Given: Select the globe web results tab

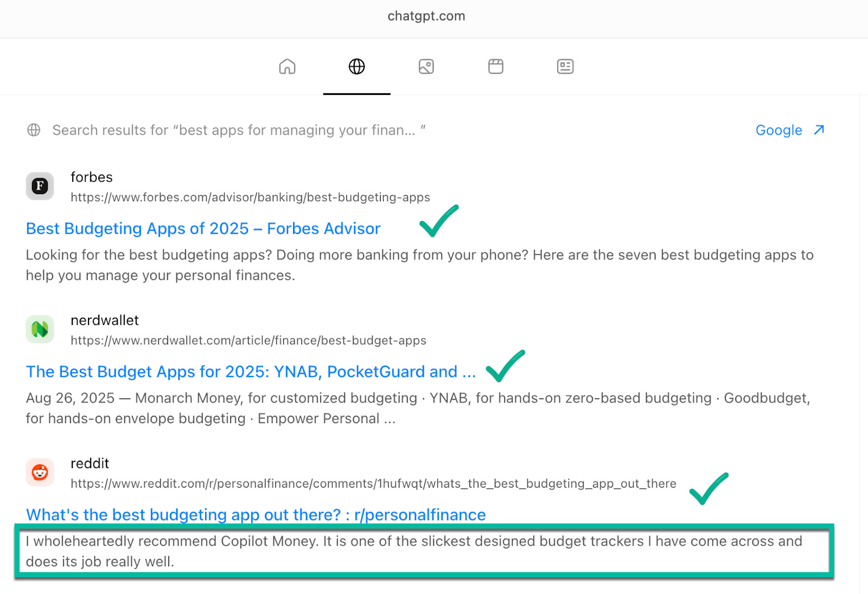Looking at the screenshot, I should 356,67.
